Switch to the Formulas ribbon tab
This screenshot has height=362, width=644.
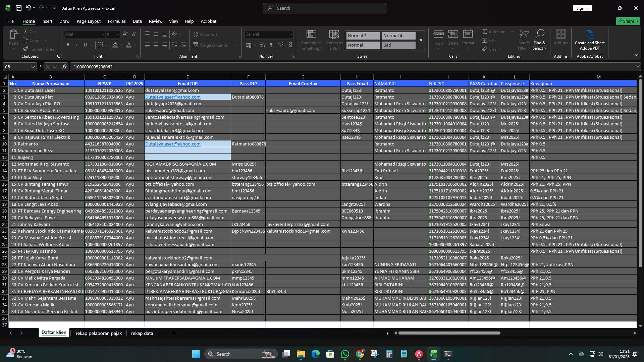click(117, 21)
